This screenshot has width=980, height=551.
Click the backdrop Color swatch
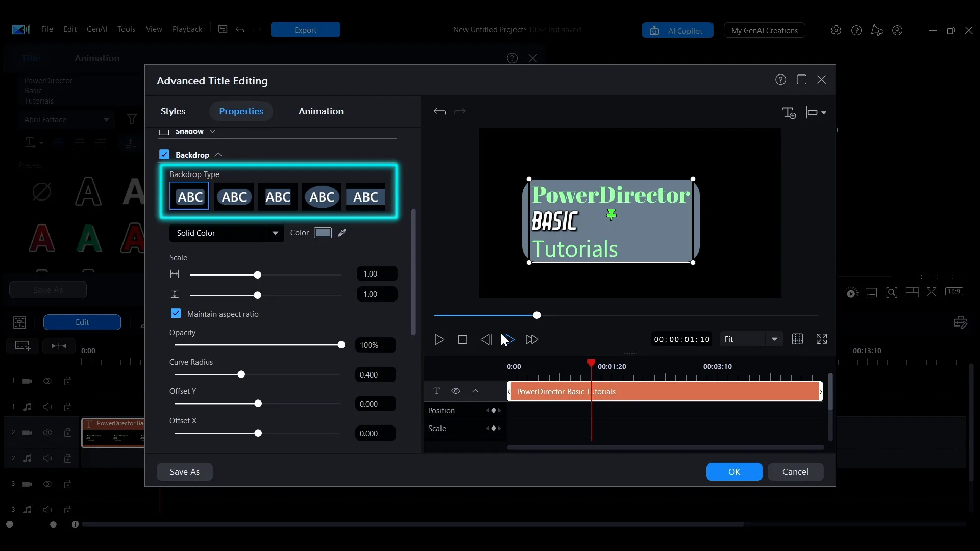pyautogui.click(x=323, y=233)
